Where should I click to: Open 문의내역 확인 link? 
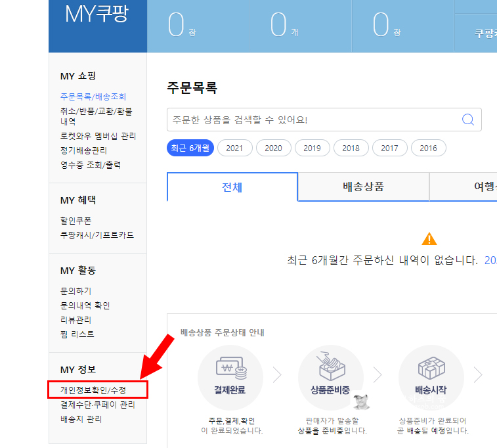[x=85, y=305]
